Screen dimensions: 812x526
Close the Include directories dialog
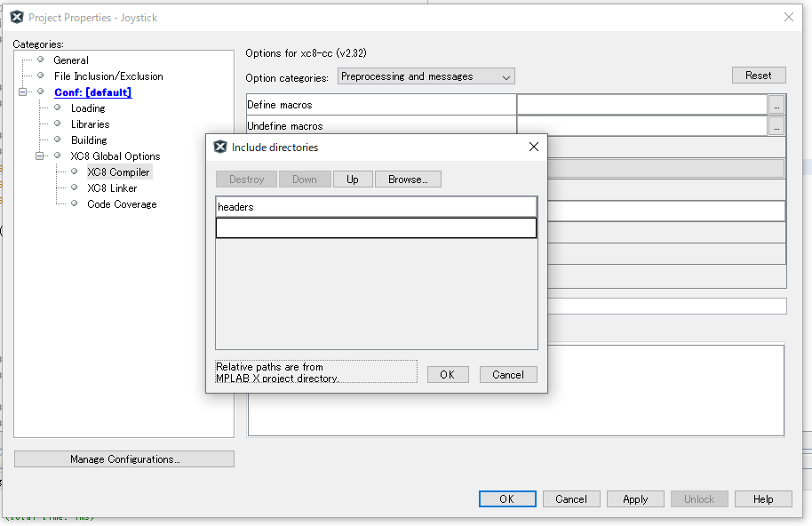(534, 147)
